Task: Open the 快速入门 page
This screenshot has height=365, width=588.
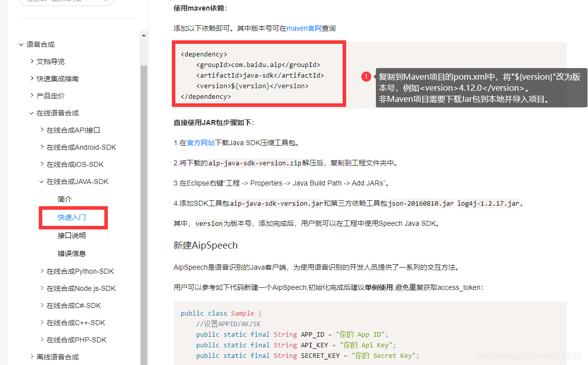Action: click(72, 218)
